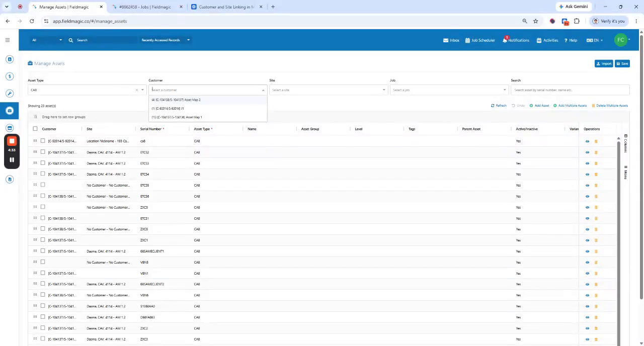View asset S1B8BAA0 with the eye icon
The image size is (644, 346).
[x=587, y=306]
